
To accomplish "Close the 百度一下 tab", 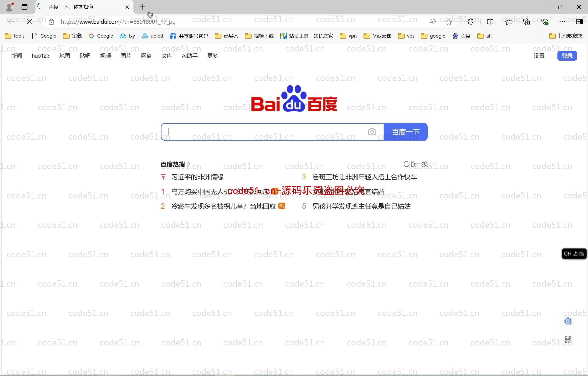I will 127,7.
